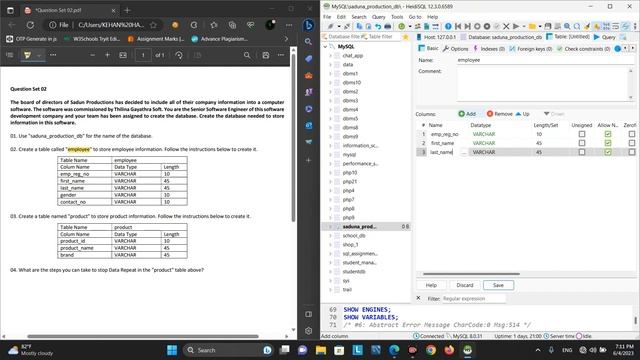
Task: Click the Save button in table editor
Action: point(498,285)
